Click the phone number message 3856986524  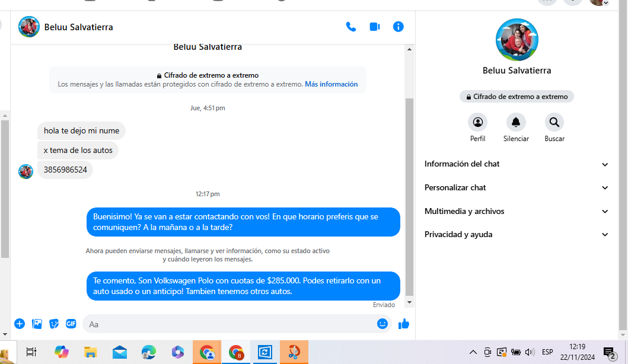click(65, 170)
